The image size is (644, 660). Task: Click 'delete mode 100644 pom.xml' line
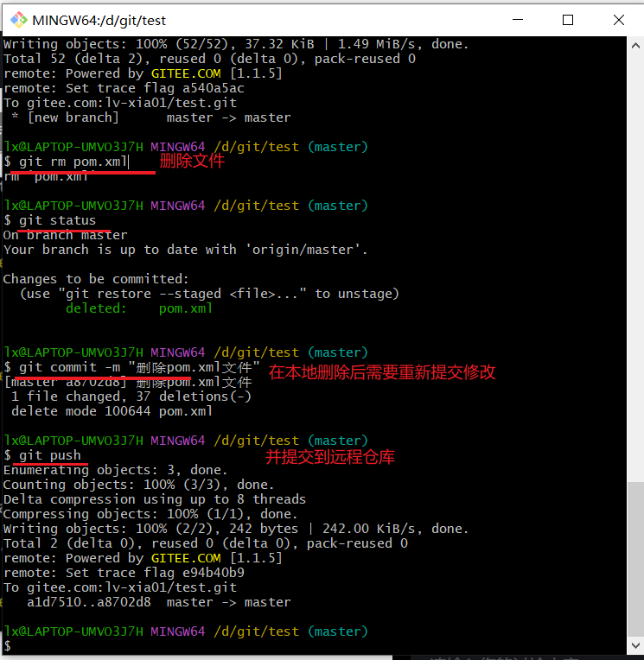112,411
